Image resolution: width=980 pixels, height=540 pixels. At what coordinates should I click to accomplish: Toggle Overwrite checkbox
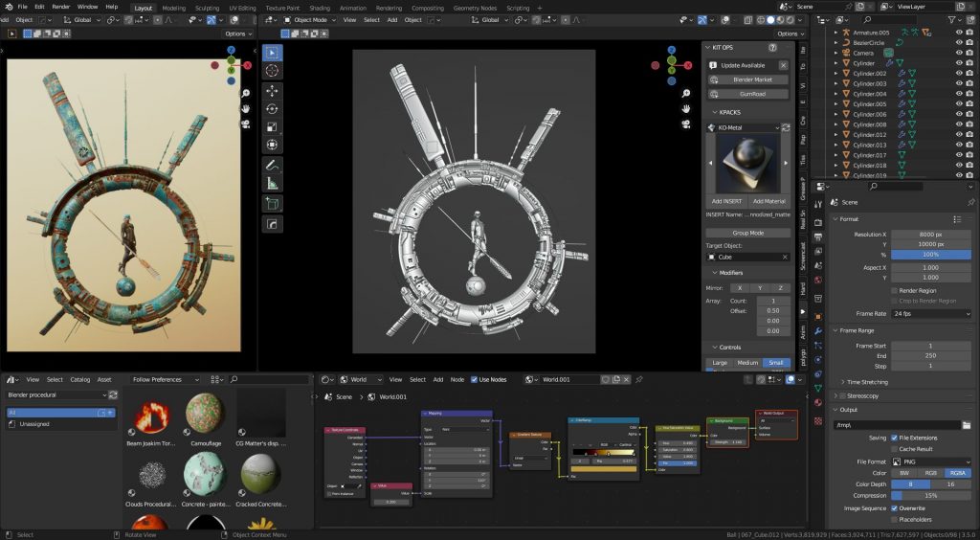pyautogui.click(x=895, y=508)
